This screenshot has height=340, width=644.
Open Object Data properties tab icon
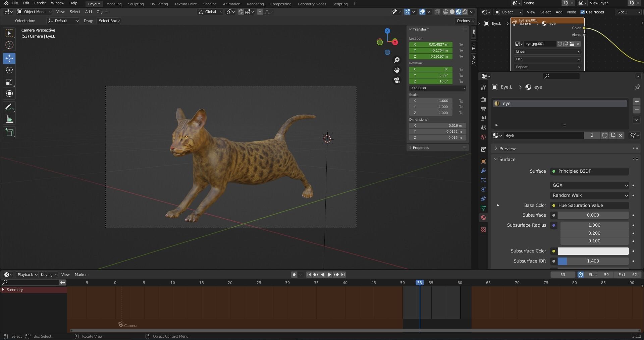point(483,208)
